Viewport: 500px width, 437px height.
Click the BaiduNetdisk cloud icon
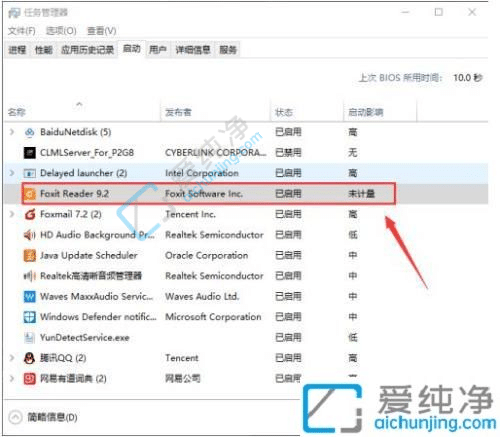(29, 132)
